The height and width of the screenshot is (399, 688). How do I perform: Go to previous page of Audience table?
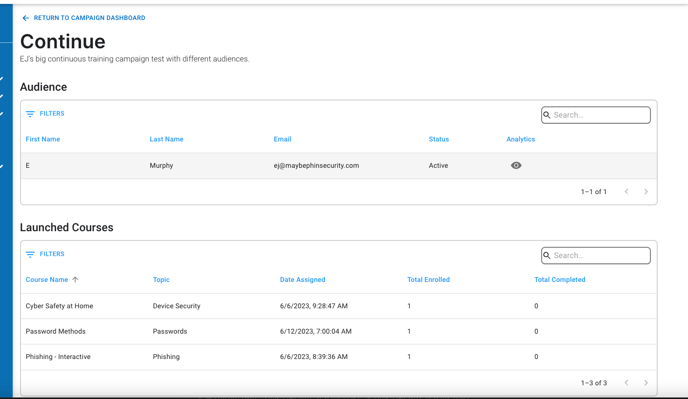(627, 191)
